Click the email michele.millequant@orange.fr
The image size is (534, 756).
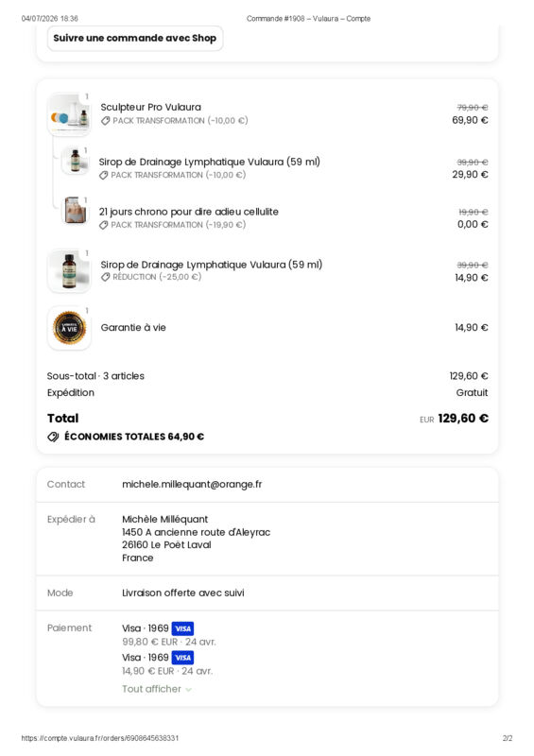click(x=192, y=484)
